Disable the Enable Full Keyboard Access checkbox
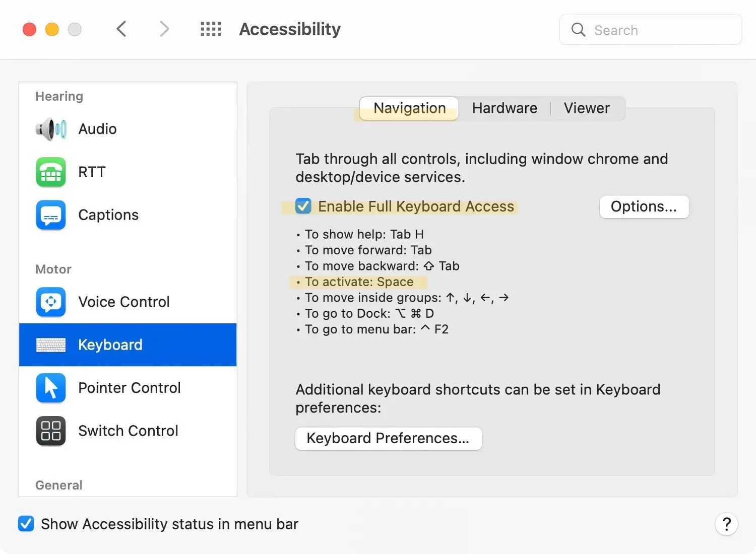 (x=303, y=206)
